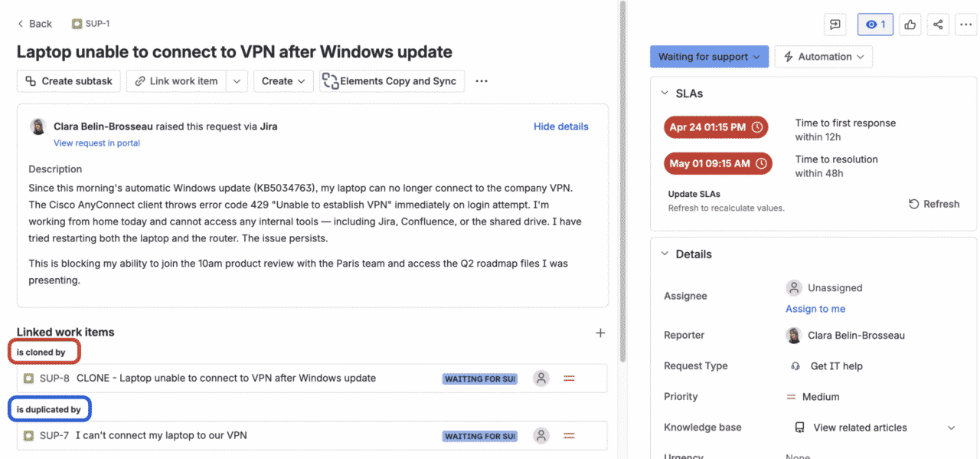Viewport: 980px width, 459px height.
Task: Toggle the watch eye icon
Action: [875, 25]
